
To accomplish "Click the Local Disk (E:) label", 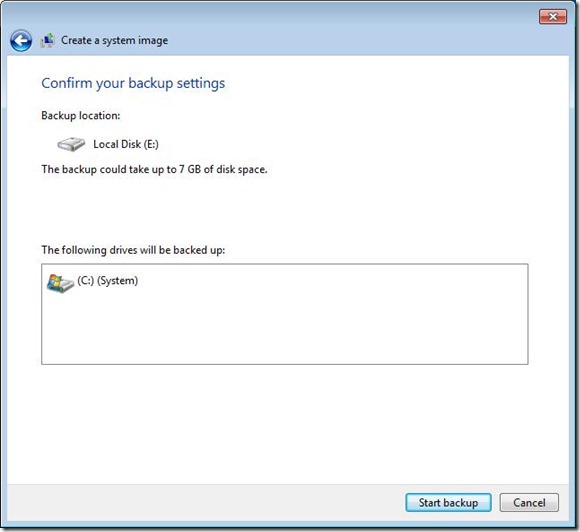I will pos(126,144).
